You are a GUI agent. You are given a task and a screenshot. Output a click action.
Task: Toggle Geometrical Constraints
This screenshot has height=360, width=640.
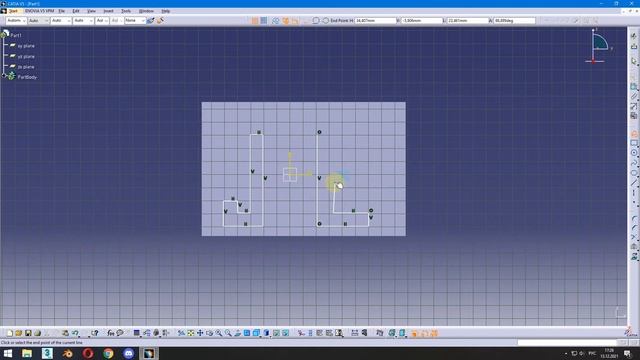coord(285,20)
